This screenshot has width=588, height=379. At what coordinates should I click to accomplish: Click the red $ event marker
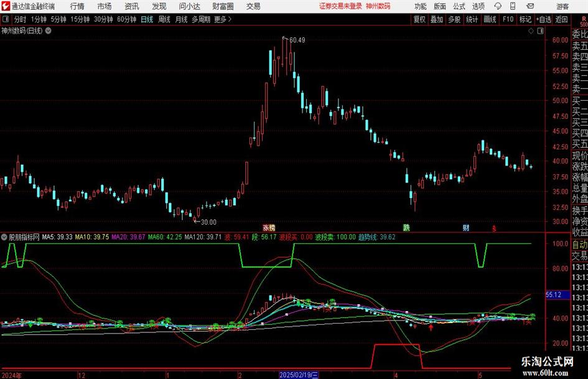[494, 228]
